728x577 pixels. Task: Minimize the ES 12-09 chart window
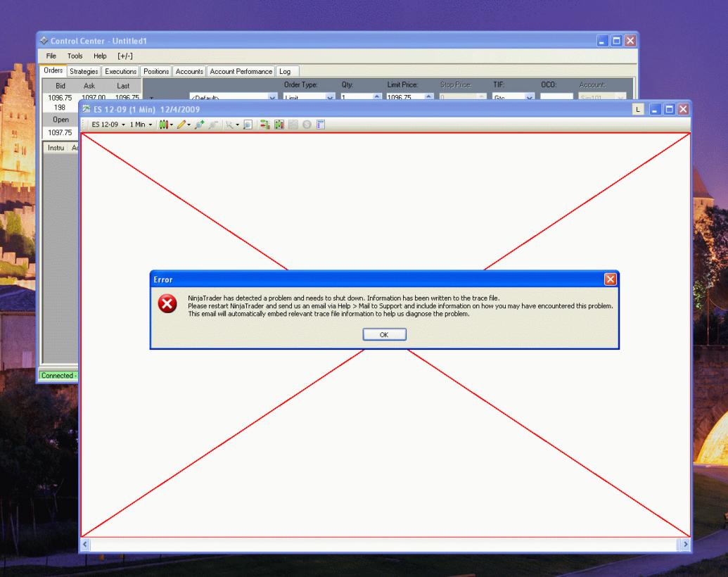(655, 109)
